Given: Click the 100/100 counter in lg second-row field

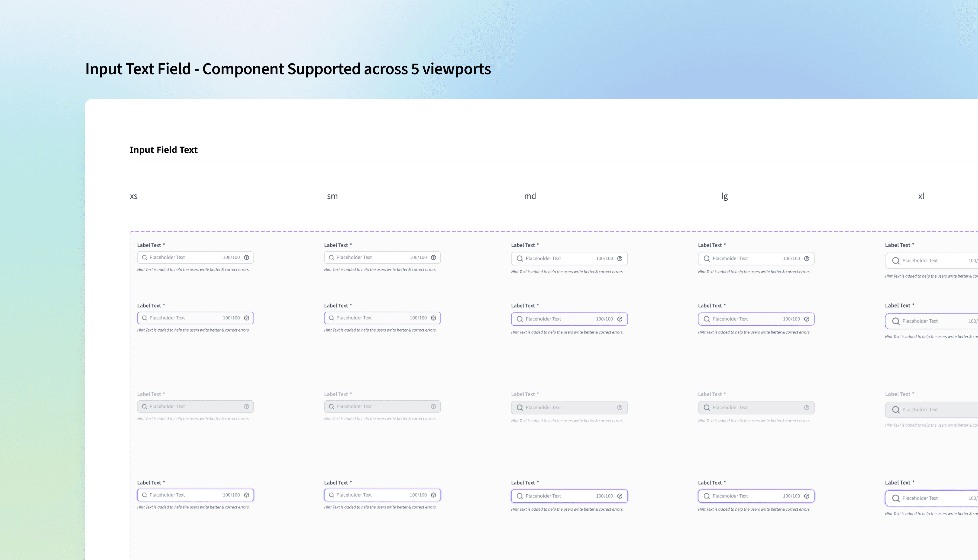Looking at the screenshot, I should pos(791,319).
